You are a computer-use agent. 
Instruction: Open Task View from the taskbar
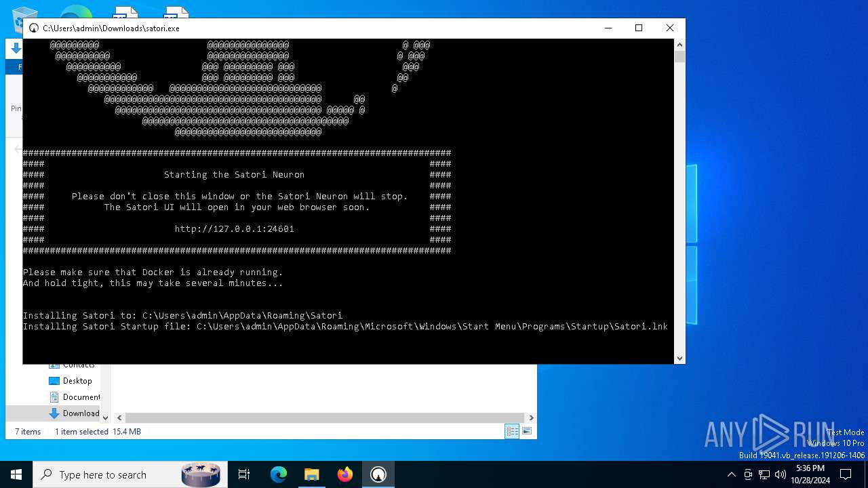pos(244,474)
